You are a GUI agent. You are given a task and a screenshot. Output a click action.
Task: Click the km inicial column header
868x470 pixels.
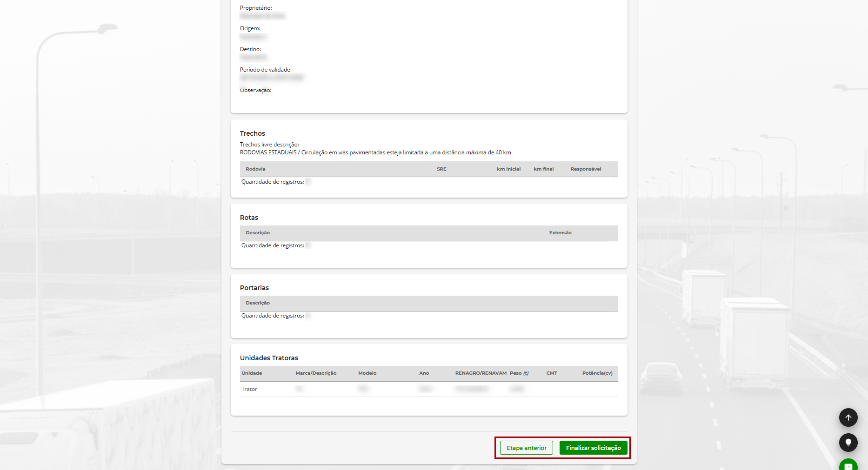(x=508, y=169)
